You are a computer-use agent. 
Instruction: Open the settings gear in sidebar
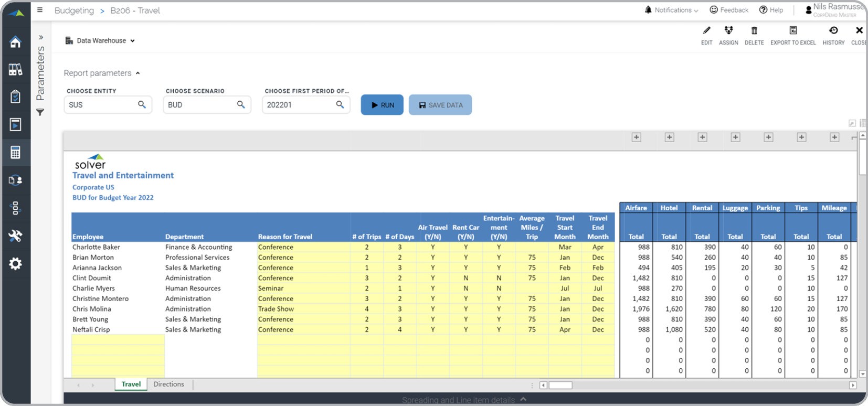(15, 263)
